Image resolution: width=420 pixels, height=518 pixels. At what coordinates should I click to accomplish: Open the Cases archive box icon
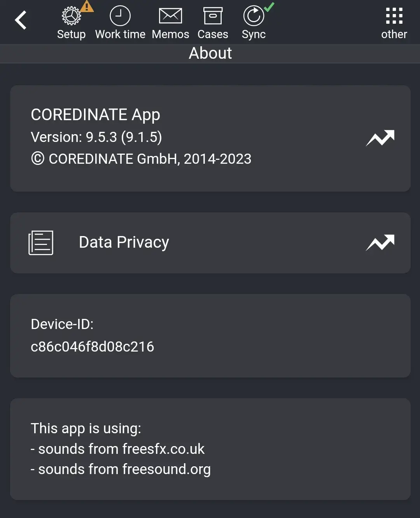click(x=213, y=16)
